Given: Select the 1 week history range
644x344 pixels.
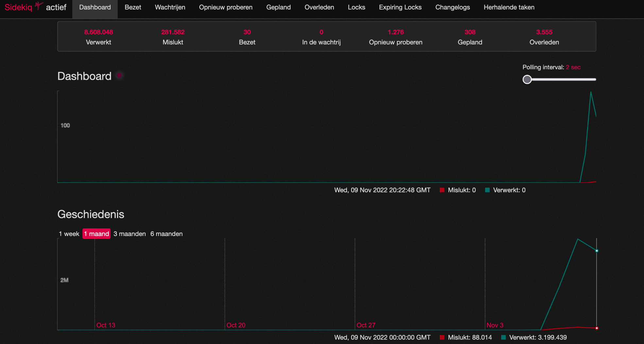Looking at the screenshot, I should pyautogui.click(x=69, y=234).
